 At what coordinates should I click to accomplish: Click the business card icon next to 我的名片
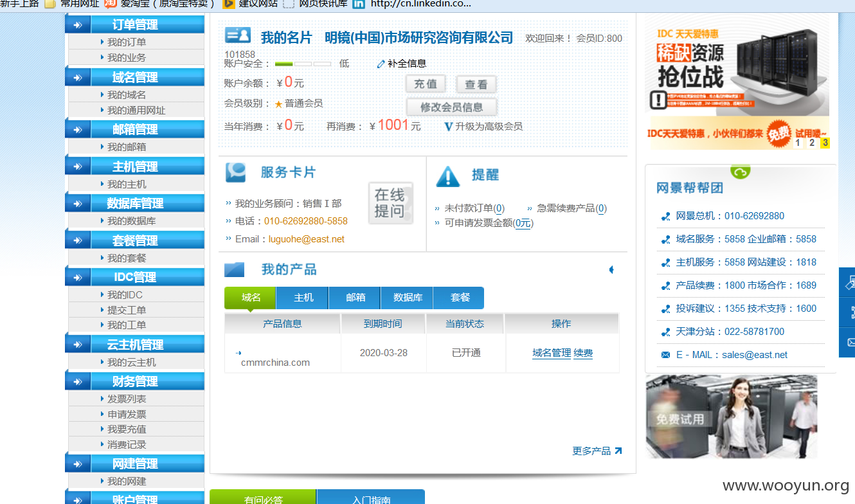(x=238, y=35)
